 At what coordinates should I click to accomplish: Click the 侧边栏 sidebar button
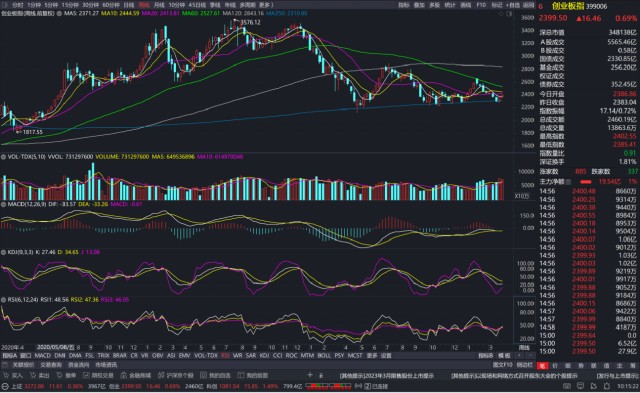tap(524, 364)
